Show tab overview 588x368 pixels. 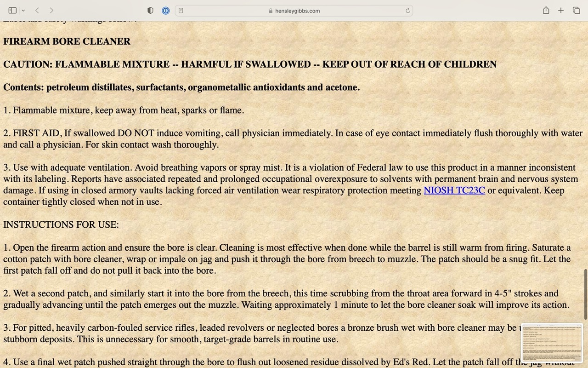[576, 11]
